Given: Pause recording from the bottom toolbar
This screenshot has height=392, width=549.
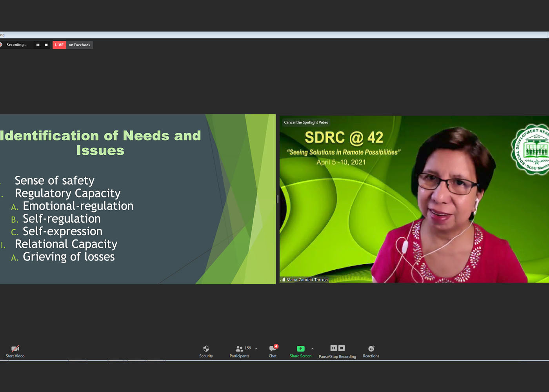Looking at the screenshot, I should coord(333,348).
